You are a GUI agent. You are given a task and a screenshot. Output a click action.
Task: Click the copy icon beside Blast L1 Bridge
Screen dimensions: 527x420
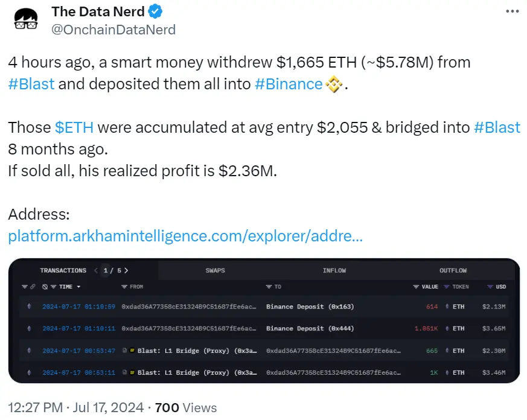(124, 351)
